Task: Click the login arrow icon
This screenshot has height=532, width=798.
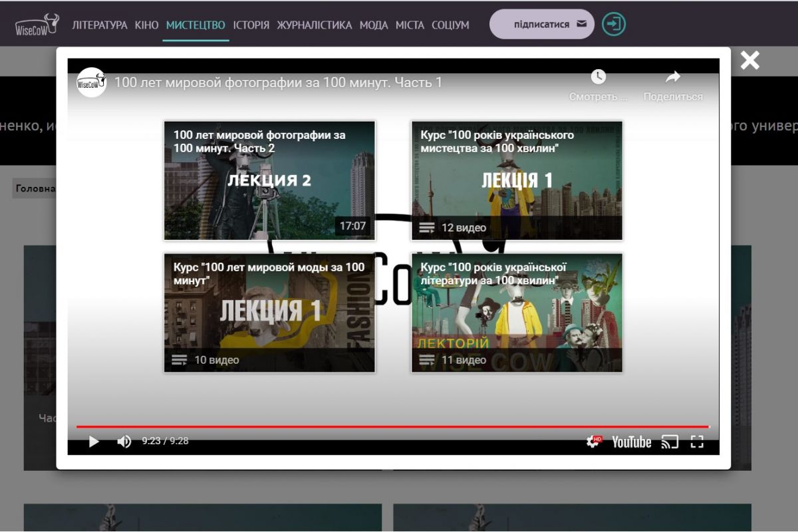Action: (613, 25)
